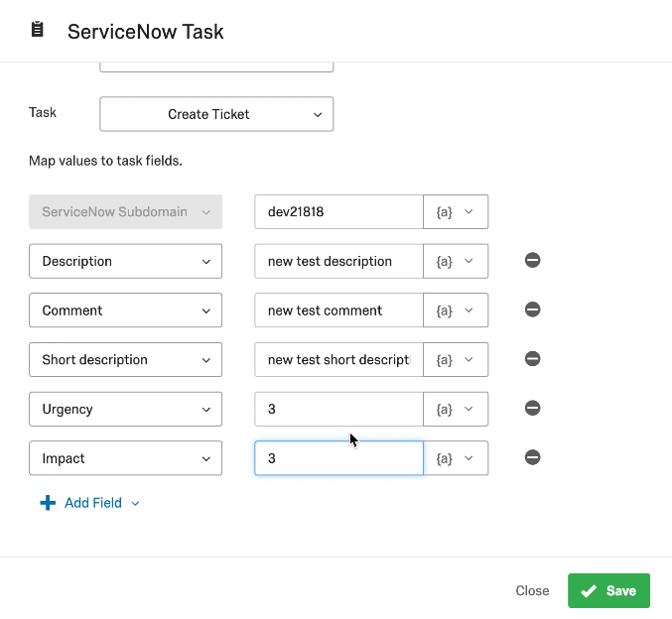Focus the dev21818 subdomain input field
The image size is (672, 619).
pyautogui.click(x=339, y=211)
